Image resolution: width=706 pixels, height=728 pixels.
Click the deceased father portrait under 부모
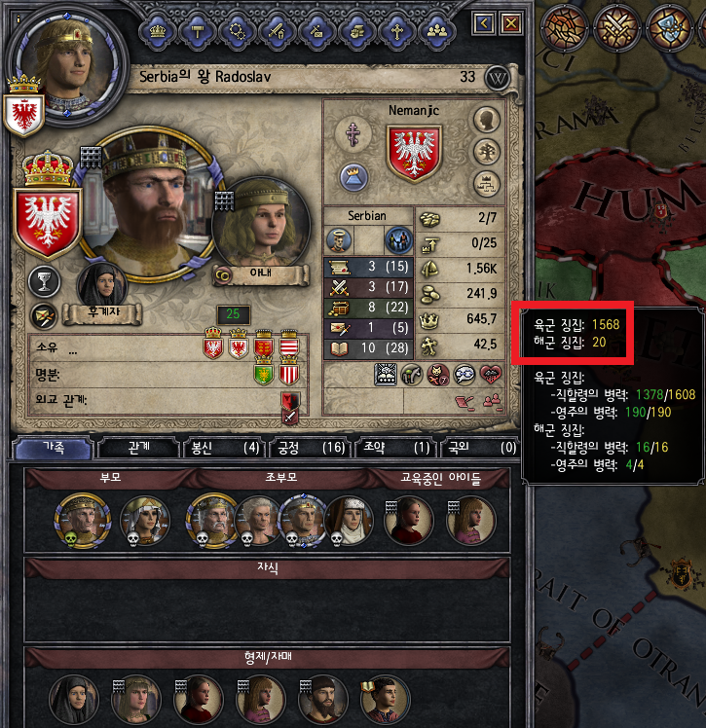82,519
